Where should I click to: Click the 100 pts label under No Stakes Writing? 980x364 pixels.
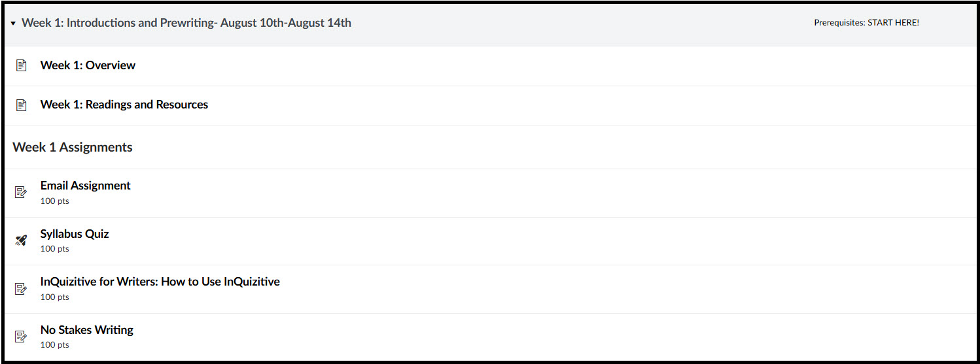tap(55, 345)
